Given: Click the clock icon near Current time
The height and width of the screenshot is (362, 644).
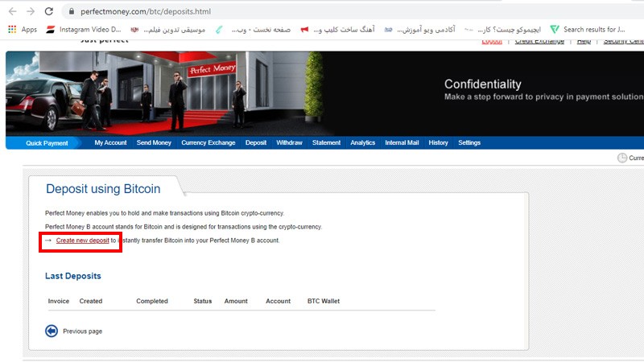Looking at the screenshot, I should click(x=622, y=158).
